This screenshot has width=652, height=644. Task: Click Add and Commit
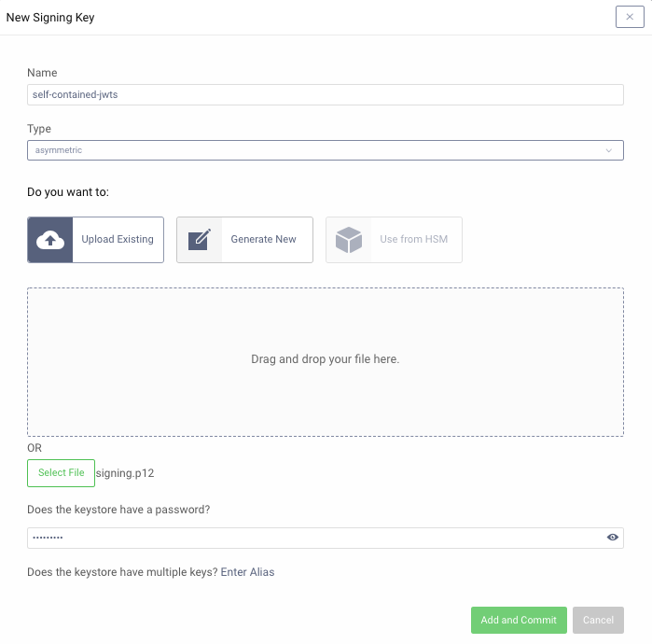(519, 620)
